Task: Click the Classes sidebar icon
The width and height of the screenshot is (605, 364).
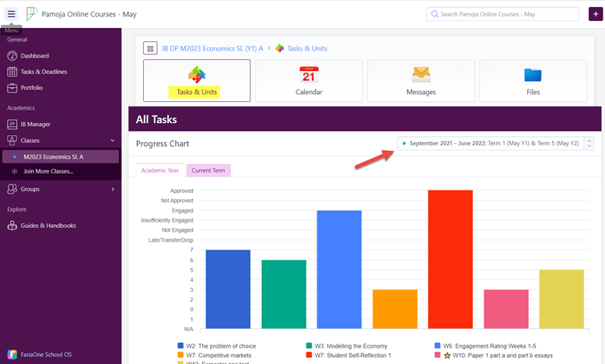Action: point(12,141)
